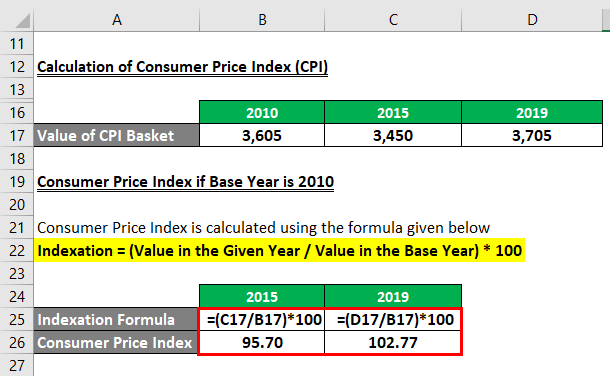The height and width of the screenshot is (376, 610).
Task: Select cell with value 3,705
Action: point(532,135)
